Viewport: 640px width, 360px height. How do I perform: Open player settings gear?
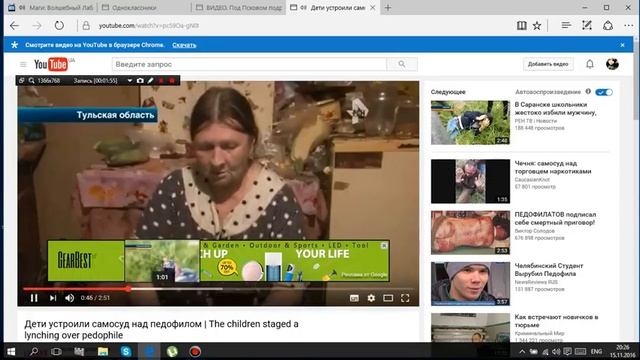tap(371, 298)
